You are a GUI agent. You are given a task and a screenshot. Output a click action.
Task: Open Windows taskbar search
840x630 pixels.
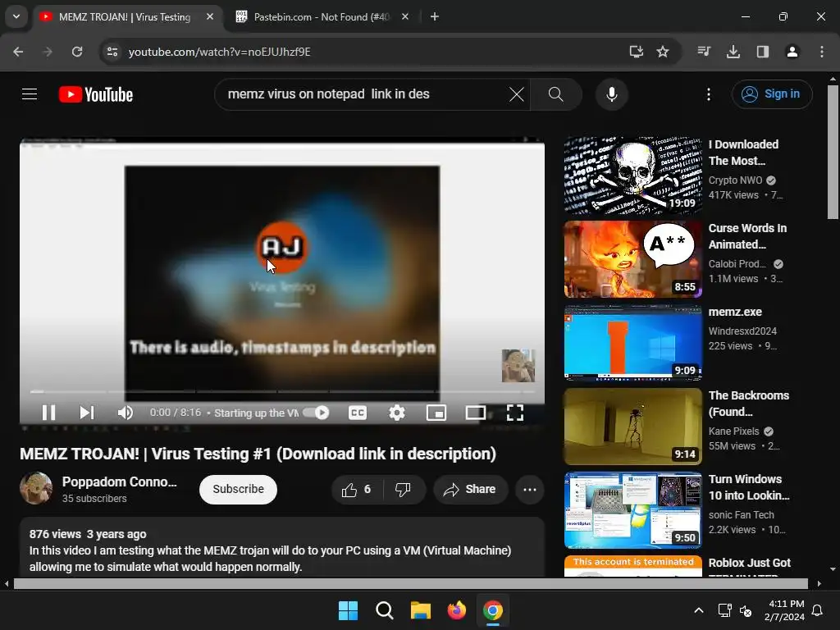(x=384, y=610)
